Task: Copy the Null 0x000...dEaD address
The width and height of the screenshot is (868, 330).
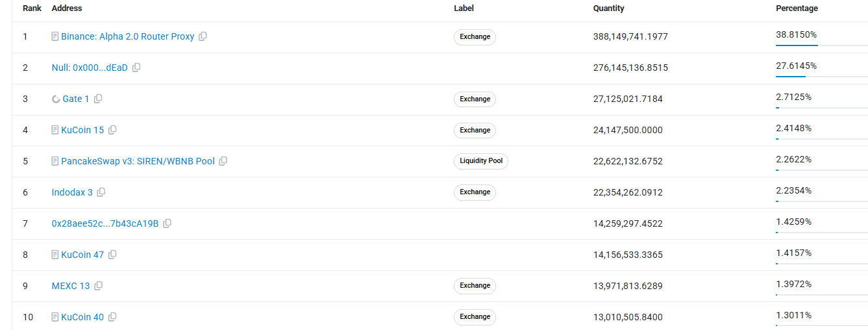Action: click(x=136, y=68)
